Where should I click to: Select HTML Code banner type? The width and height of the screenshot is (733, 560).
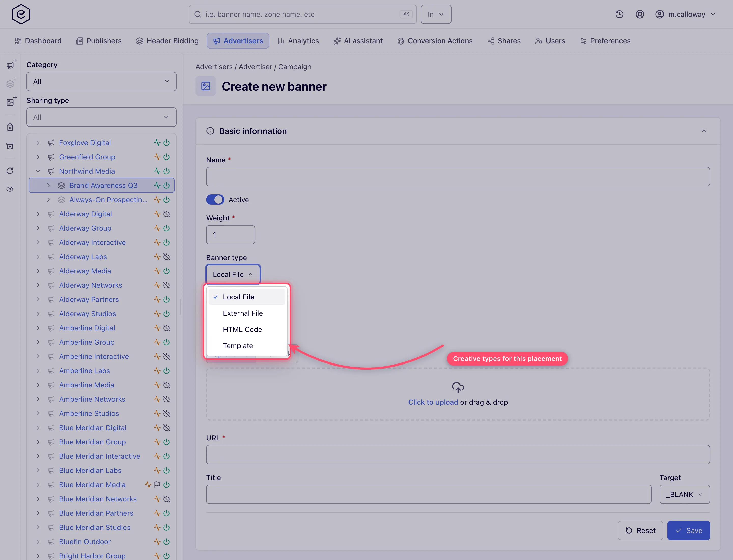tap(247, 330)
